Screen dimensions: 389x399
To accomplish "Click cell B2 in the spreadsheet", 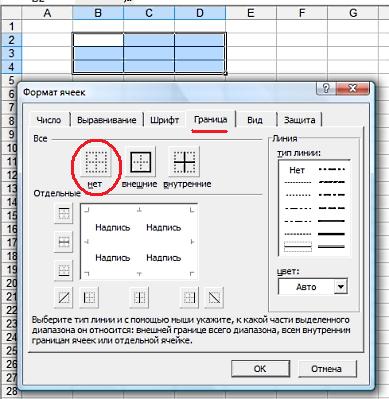I will (x=98, y=40).
